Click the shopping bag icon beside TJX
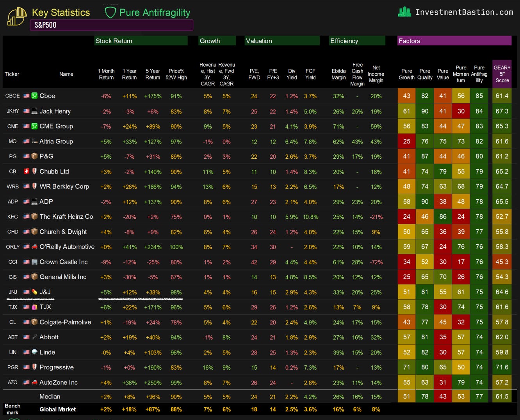Screen dimensions: 520x420 coord(34,307)
